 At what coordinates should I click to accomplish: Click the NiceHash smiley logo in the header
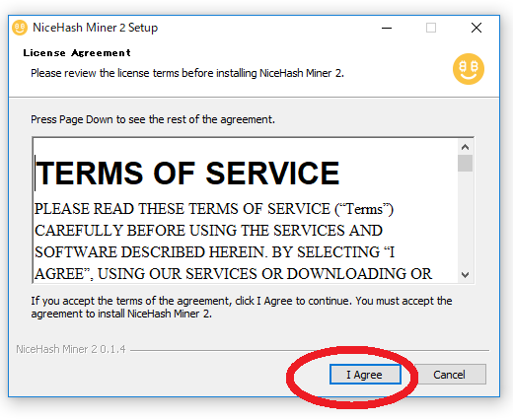[469, 69]
